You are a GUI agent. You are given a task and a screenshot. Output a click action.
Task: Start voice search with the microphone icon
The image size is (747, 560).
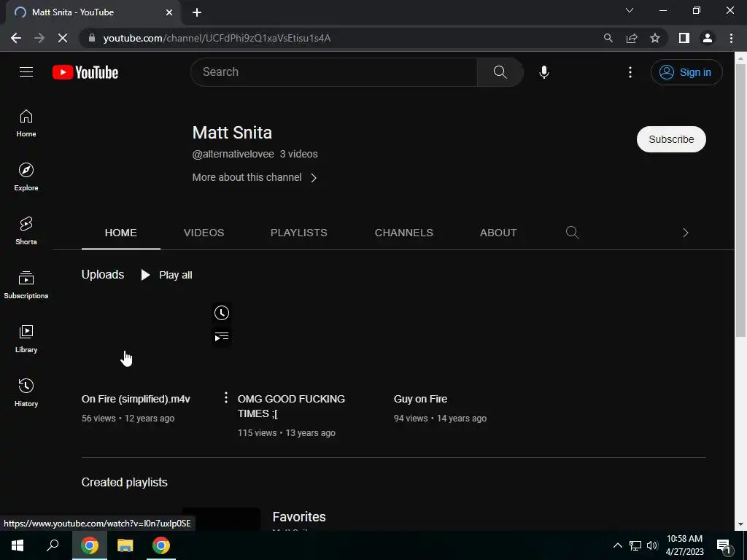[544, 72]
